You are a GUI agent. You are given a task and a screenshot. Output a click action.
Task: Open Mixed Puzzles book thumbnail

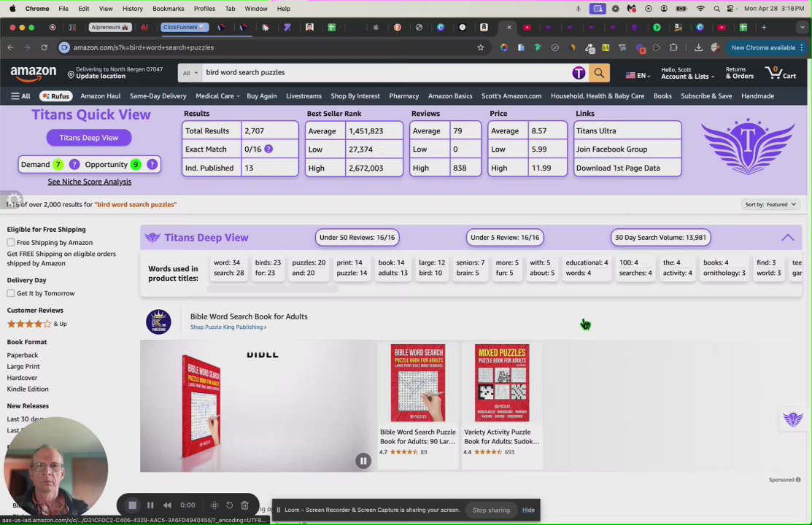502,383
